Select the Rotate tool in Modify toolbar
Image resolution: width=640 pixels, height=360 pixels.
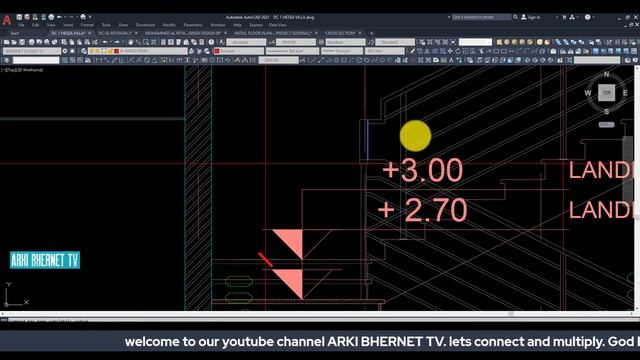coord(458,51)
